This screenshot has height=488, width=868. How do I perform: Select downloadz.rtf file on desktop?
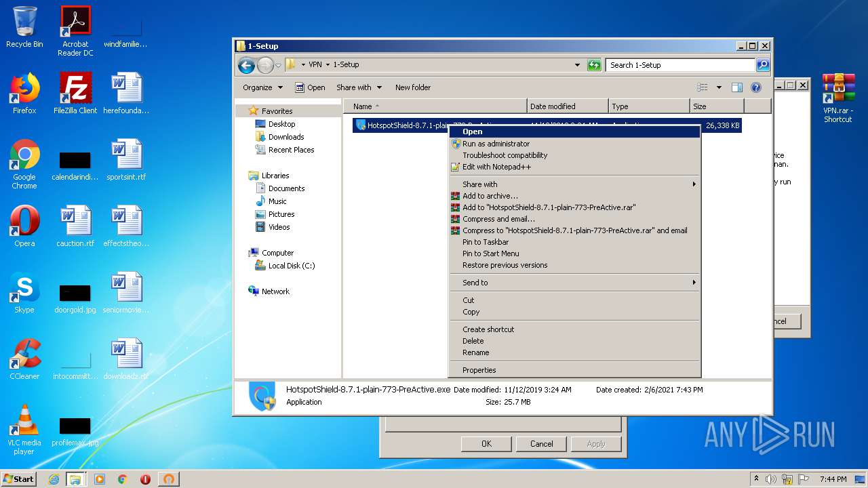pos(126,359)
